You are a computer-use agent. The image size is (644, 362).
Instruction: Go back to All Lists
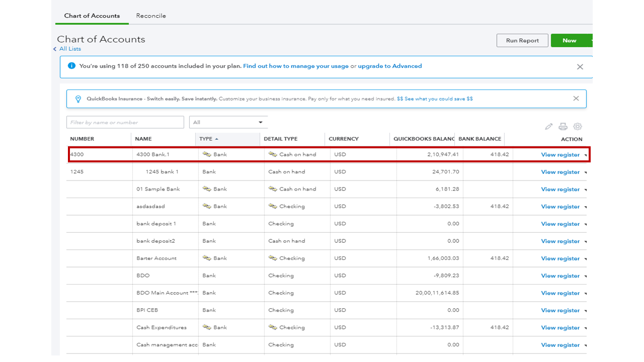69,49
